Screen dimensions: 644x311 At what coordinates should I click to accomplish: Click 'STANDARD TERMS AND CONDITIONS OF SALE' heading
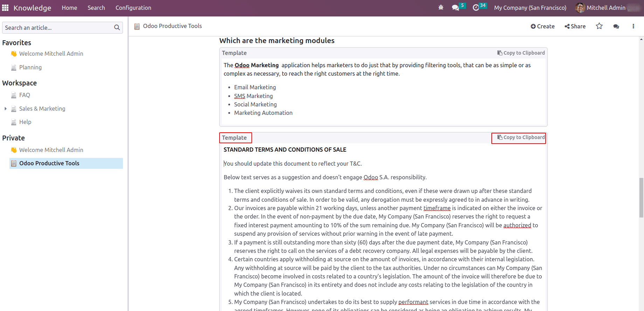[285, 150]
